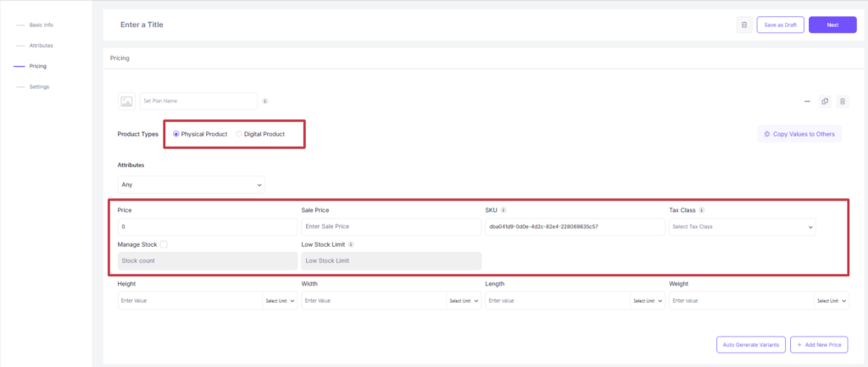Click the Set Plan Name input field
The width and height of the screenshot is (868, 367).
coord(198,102)
